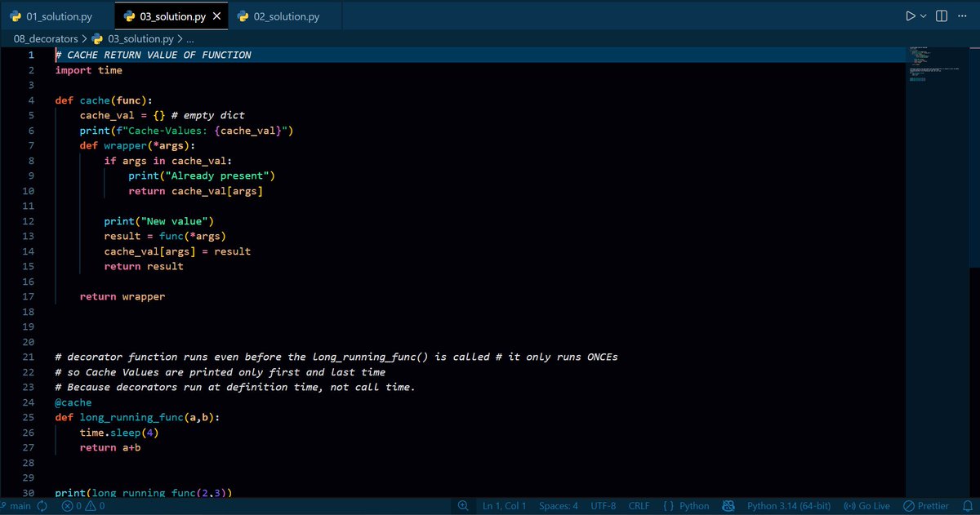This screenshot has width=980, height=515.
Task: Synchronize changes with the sync icon
Action: point(42,506)
